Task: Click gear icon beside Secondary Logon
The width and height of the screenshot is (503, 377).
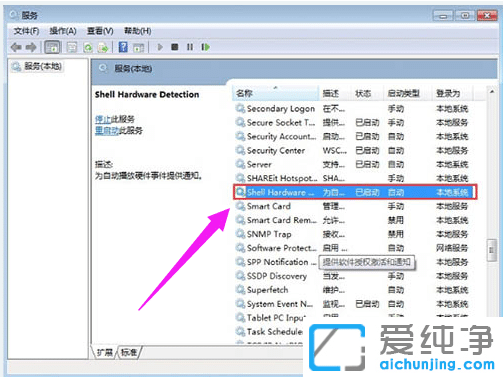Action: coord(240,108)
